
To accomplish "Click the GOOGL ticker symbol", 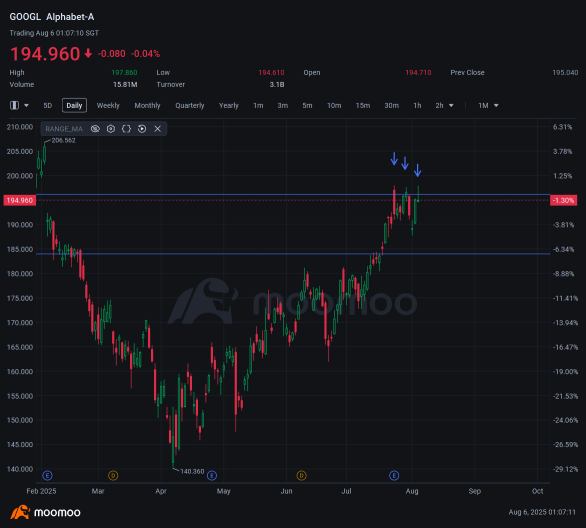I will [25, 17].
